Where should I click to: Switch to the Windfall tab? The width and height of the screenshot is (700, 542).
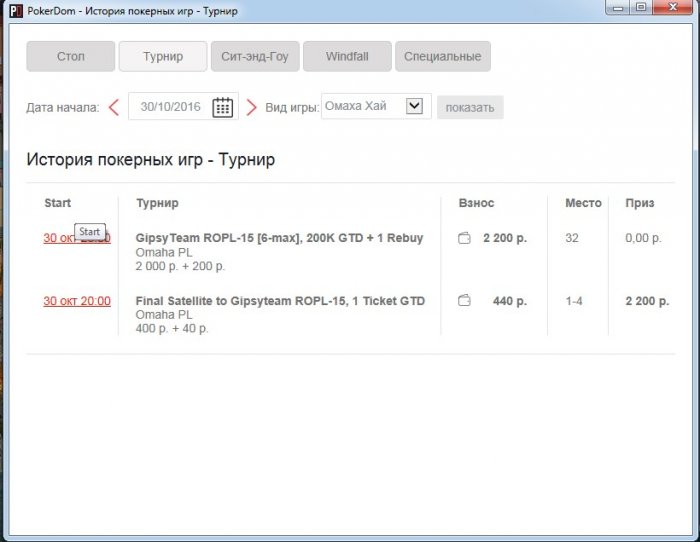click(x=347, y=56)
